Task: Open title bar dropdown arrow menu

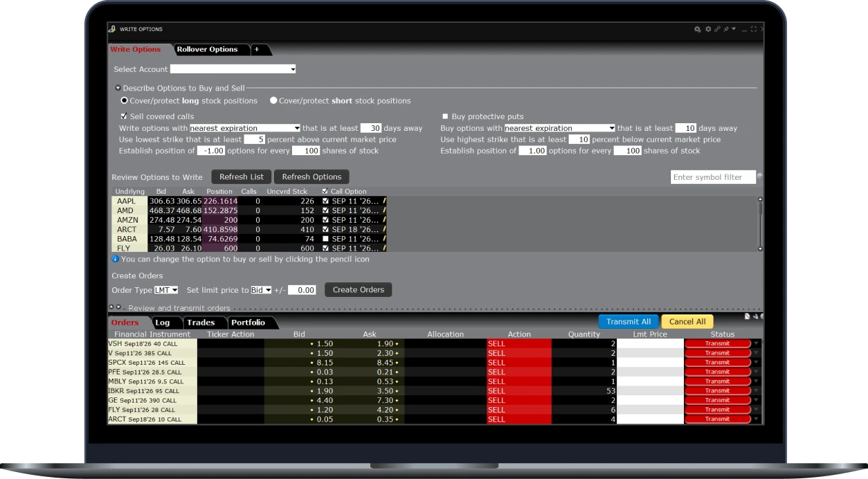Action: [734, 28]
